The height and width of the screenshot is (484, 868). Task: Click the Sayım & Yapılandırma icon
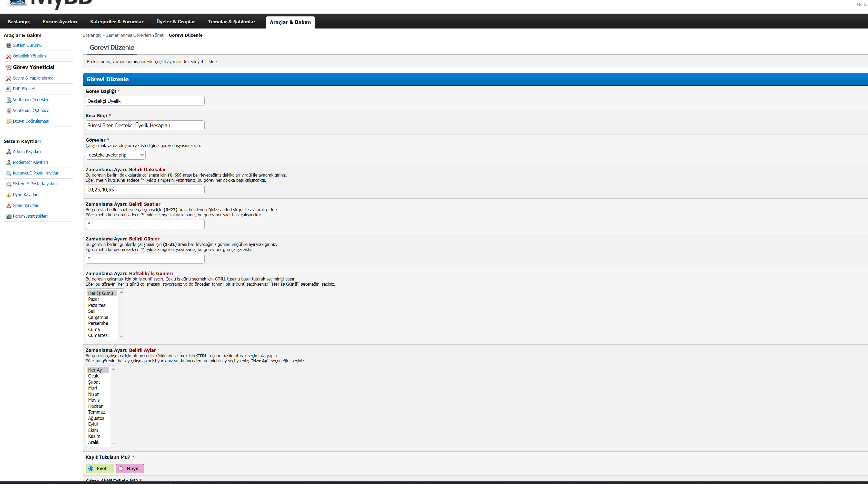(9, 78)
